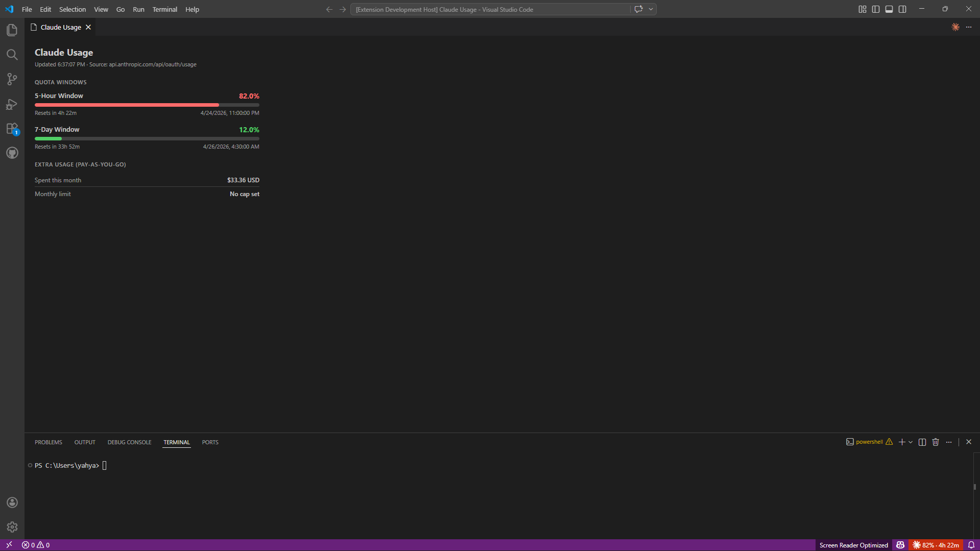The height and width of the screenshot is (551, 980).
Task: Switch to the Problems panel tab
Action: (x=49, y=442)
